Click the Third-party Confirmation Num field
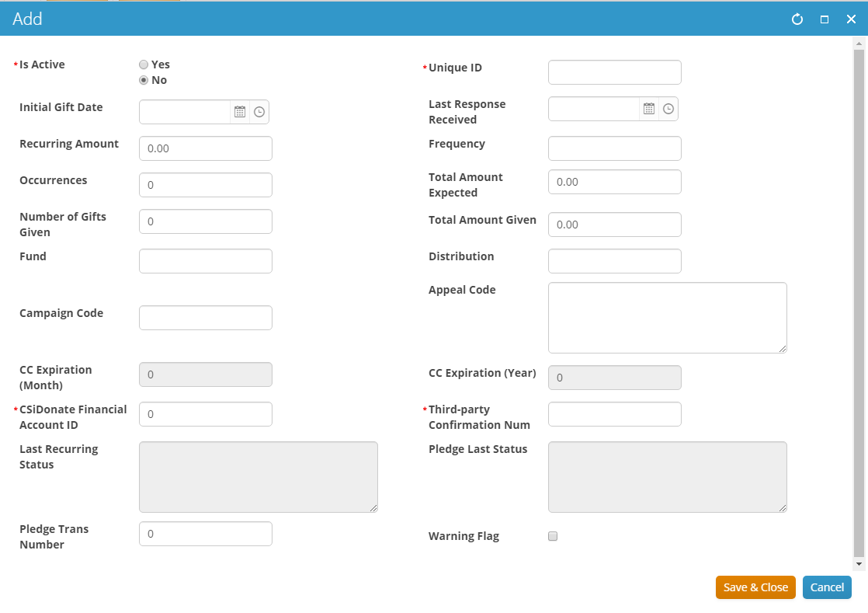This screenshot has height=613, width=868. tap(614, 414)
